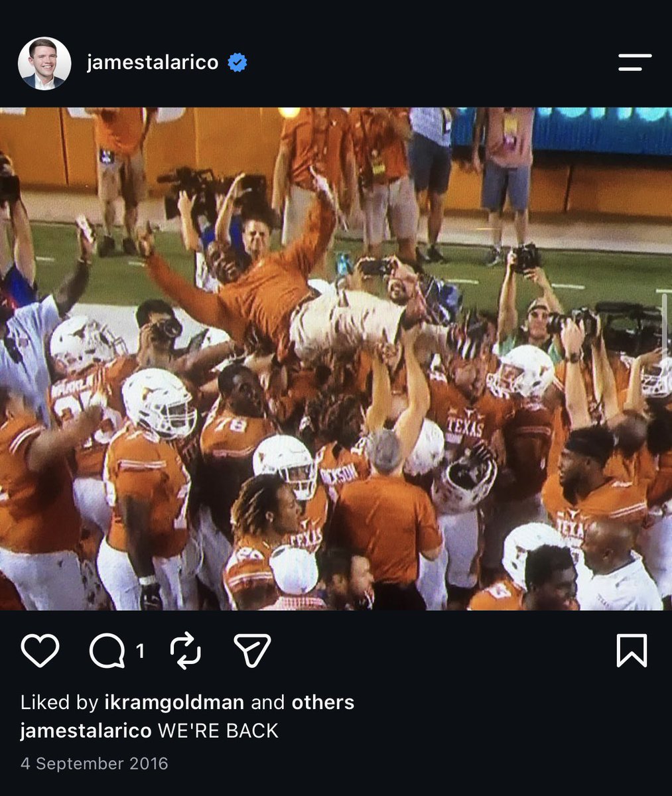The height and width of the screenshot is (796, 672).
Task: Click the jamestalarico username in the header
Action: click(x=153, y=62)
